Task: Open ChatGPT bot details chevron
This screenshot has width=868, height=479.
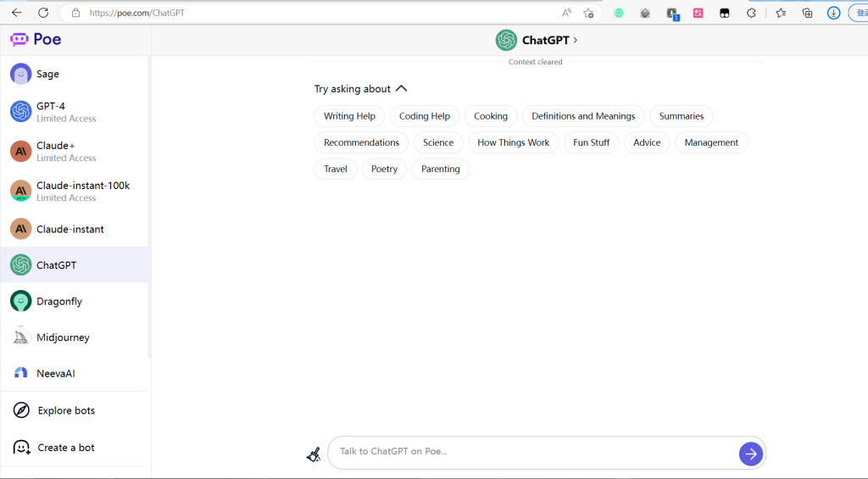Action: tap(576, 40)
